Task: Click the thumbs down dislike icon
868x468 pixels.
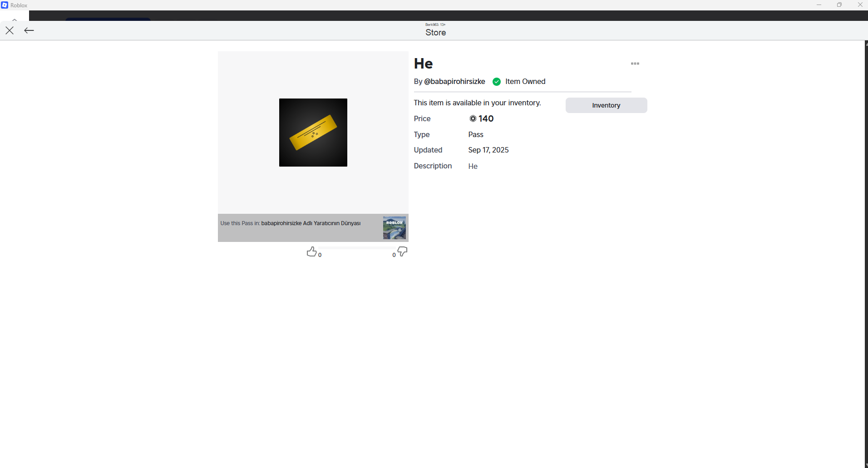Action: 402,251
